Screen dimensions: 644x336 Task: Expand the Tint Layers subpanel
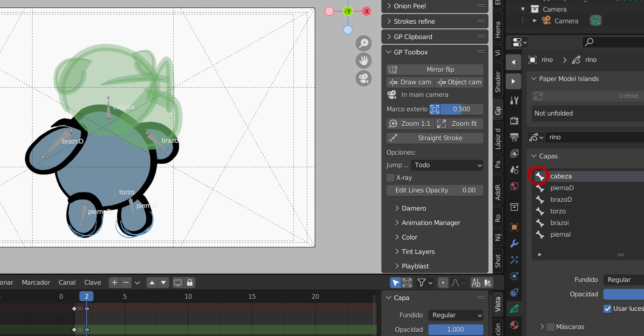pyautogui.click(x=418, y=252)
